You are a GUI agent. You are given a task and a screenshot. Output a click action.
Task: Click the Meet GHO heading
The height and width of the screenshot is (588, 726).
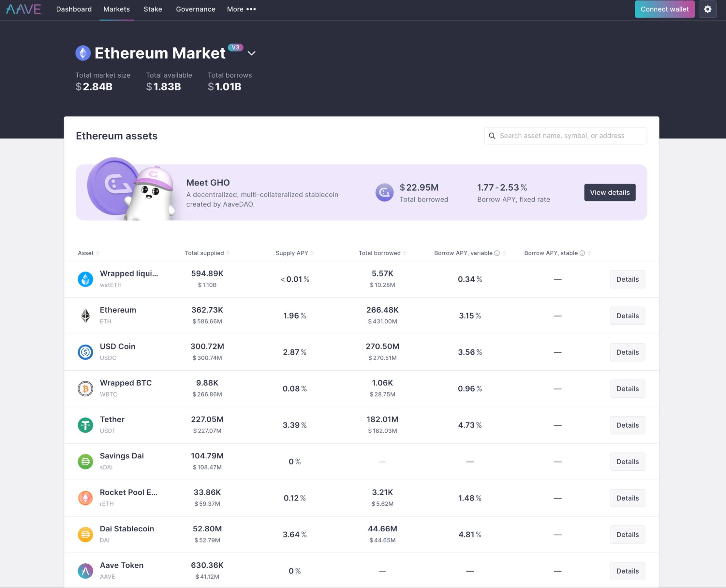click(208, 183)
